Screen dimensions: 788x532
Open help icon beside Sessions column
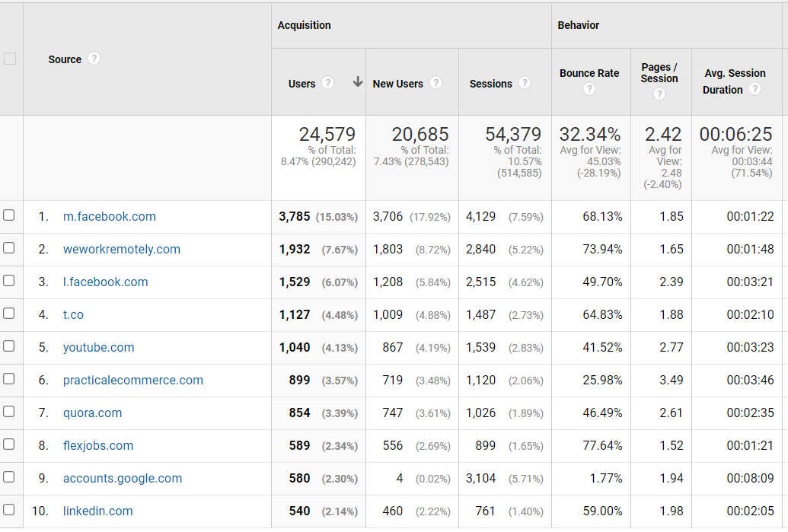click(x=524, y=83)
